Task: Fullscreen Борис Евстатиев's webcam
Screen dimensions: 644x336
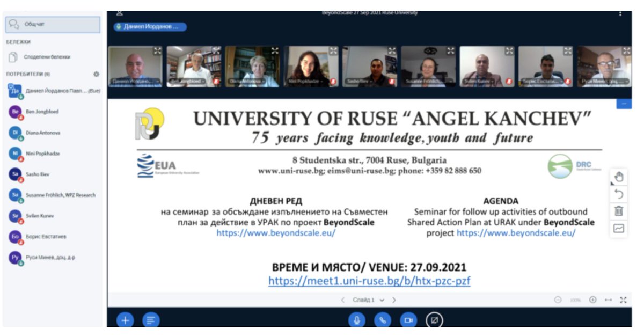Action: (568, 51)
